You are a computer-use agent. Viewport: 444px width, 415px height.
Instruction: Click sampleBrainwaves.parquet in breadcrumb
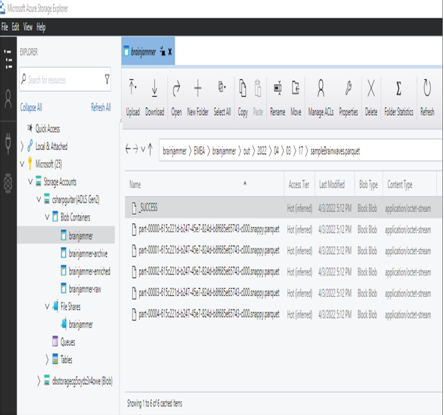(335, 151)
